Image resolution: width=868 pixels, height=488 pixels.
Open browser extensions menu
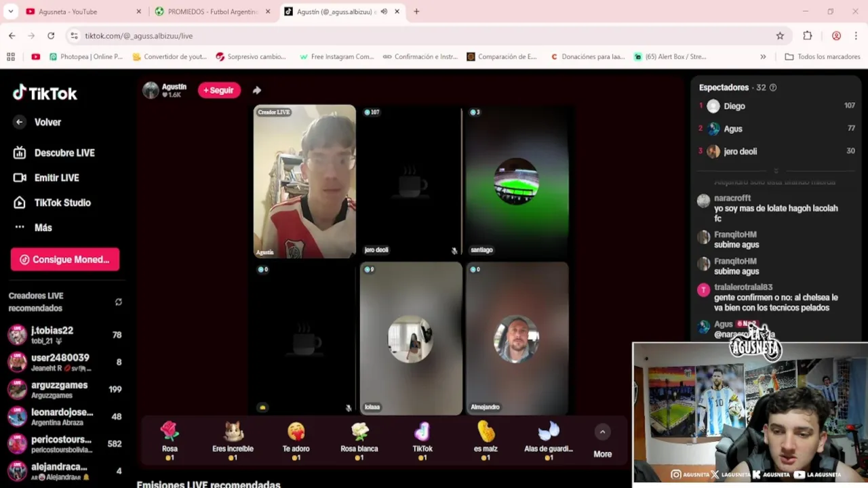click(807, 36)
